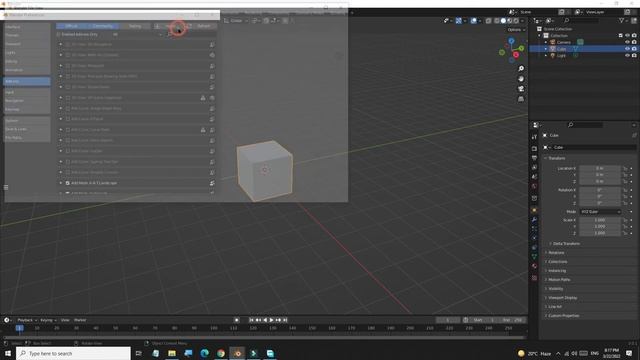This screenshot has height=360, width=640.
Task: Open the Tool properties tab
Action: (x=534, y=137)
